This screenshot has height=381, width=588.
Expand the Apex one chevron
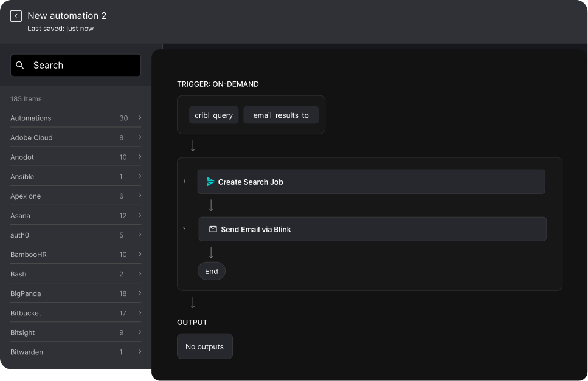pyautogui.click(x=140, y=196)
